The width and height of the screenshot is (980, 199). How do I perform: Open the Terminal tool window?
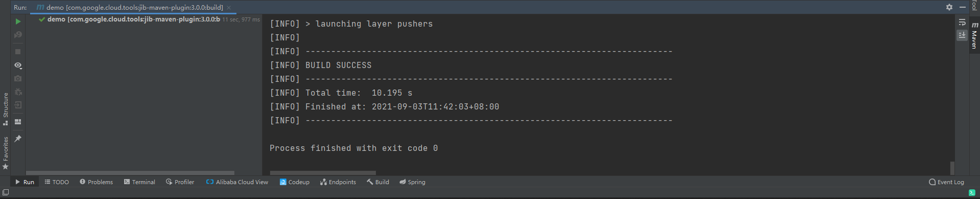tap(139, 182)
